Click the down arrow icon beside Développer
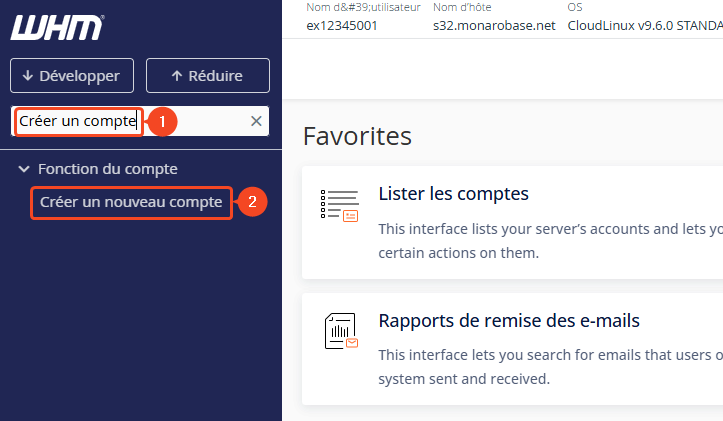Screen dimensions: 723x421 [x=27, y=75]
